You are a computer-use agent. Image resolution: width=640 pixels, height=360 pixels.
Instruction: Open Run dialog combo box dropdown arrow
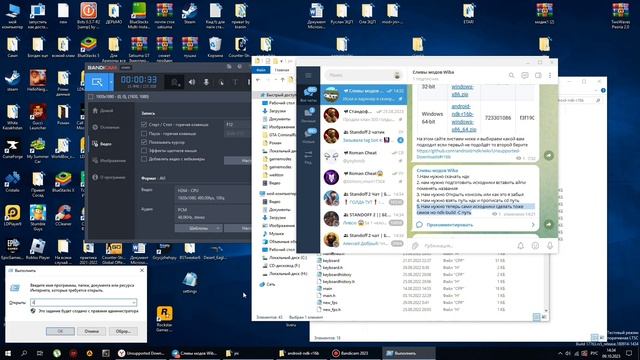(134, 302)
